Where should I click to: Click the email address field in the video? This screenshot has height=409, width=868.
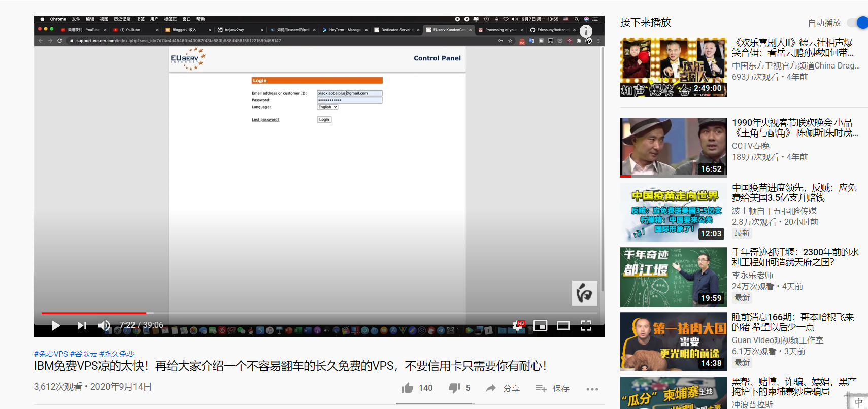tap(350, 93)
